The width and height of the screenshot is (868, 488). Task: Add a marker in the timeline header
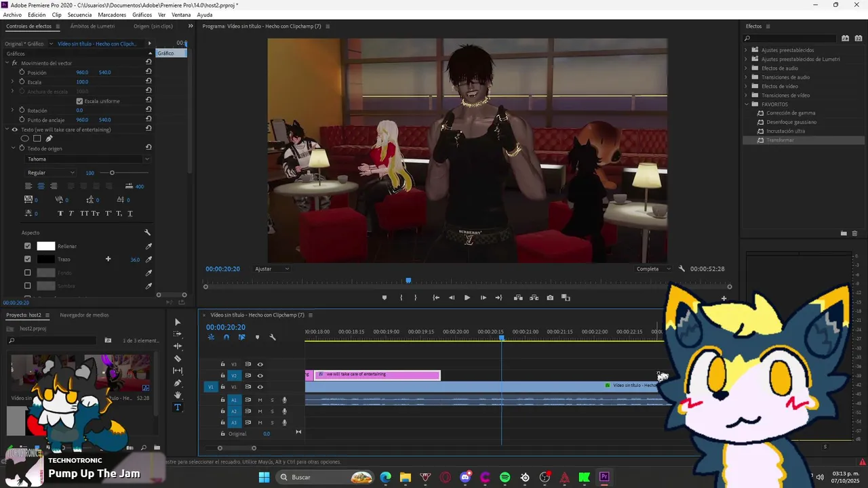pyautogui.click(x=257, y=337)
